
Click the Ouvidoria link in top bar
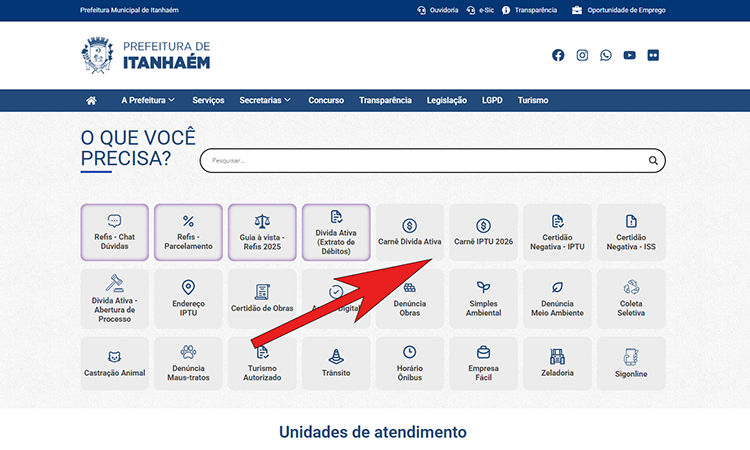437,10
